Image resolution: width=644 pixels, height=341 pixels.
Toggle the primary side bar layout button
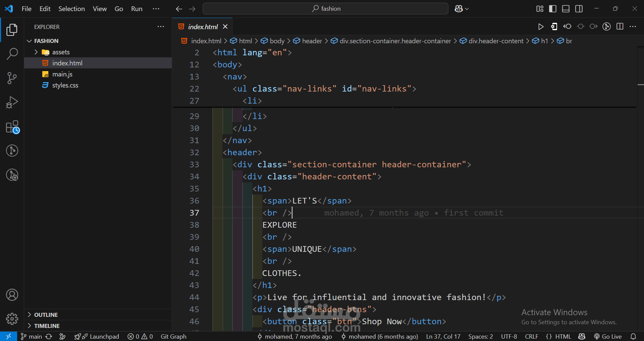553,9
